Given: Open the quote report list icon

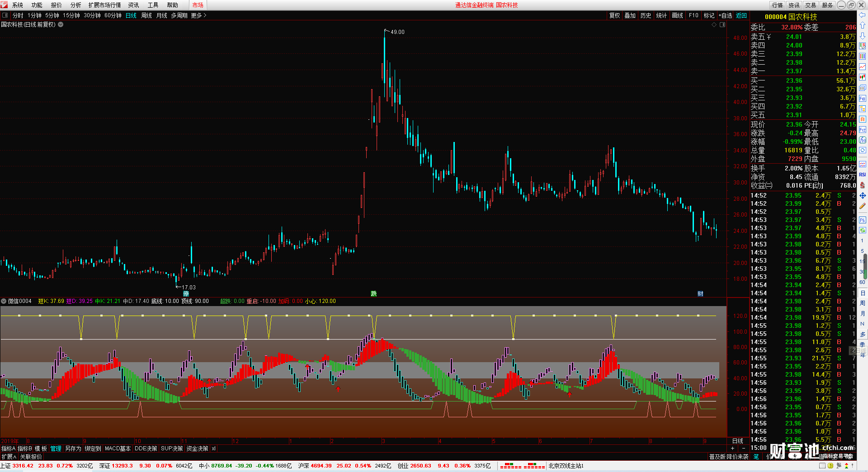Looking at the screenshot, I should (863, 46).
